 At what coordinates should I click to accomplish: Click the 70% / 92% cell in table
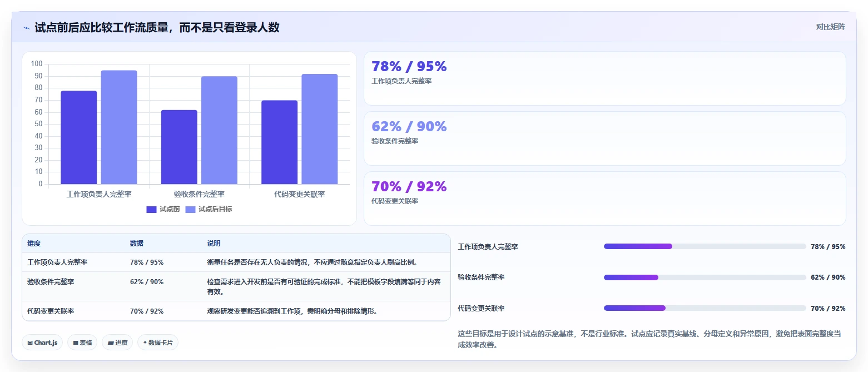[147, 311]
